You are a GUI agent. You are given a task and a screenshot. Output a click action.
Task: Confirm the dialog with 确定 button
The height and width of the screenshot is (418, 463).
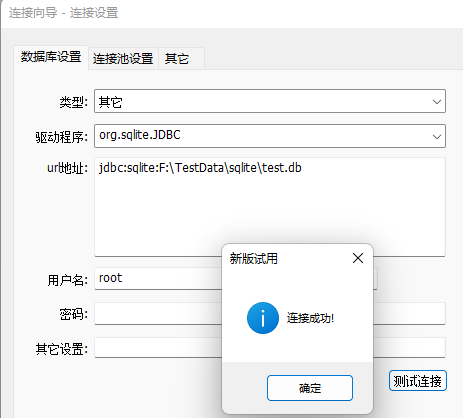click(310, 388)
